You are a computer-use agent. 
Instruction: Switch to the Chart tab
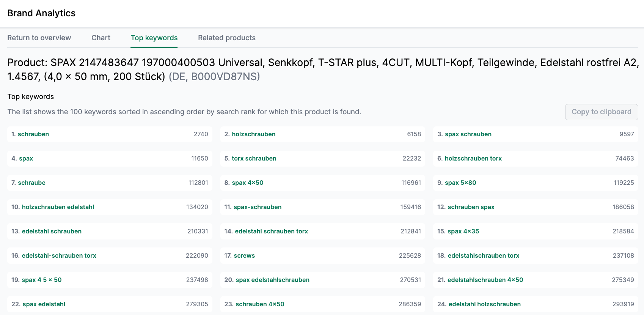pyautogui.click(x=101, y=38)
